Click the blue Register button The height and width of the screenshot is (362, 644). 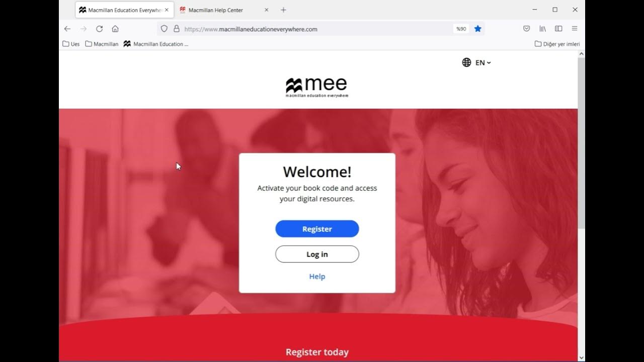coord(317,229)
